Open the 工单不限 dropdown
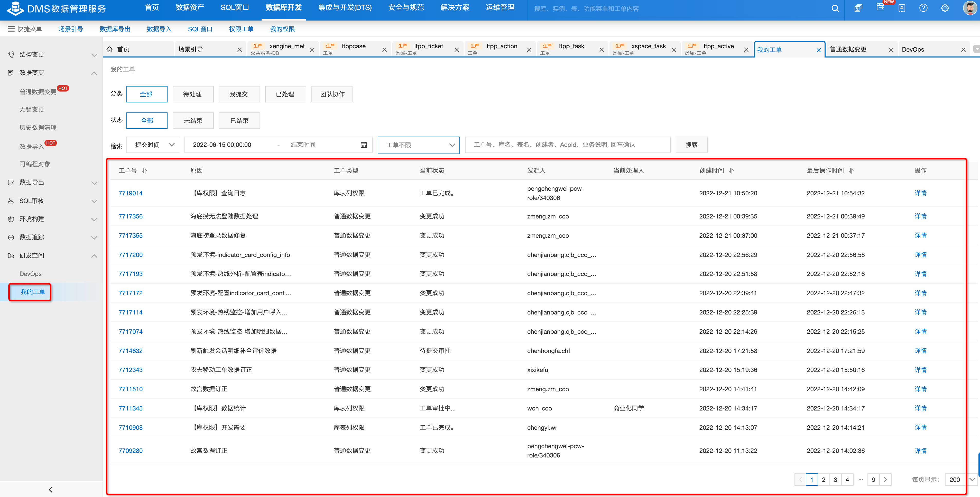980x497 pixels. [419, 145]
